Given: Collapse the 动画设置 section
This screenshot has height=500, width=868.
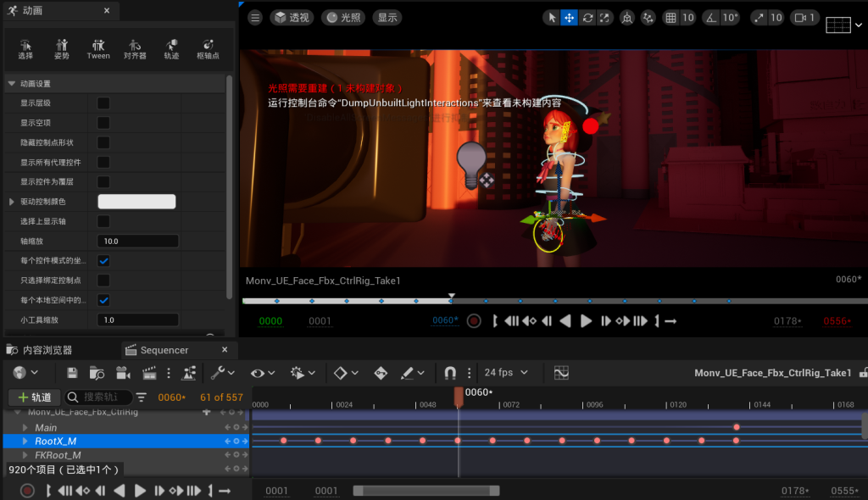Looking at the screenshot, I should point(12,84).
